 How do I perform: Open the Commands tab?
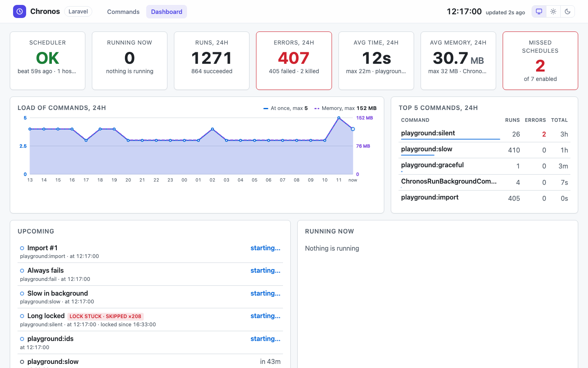(123, 12)
